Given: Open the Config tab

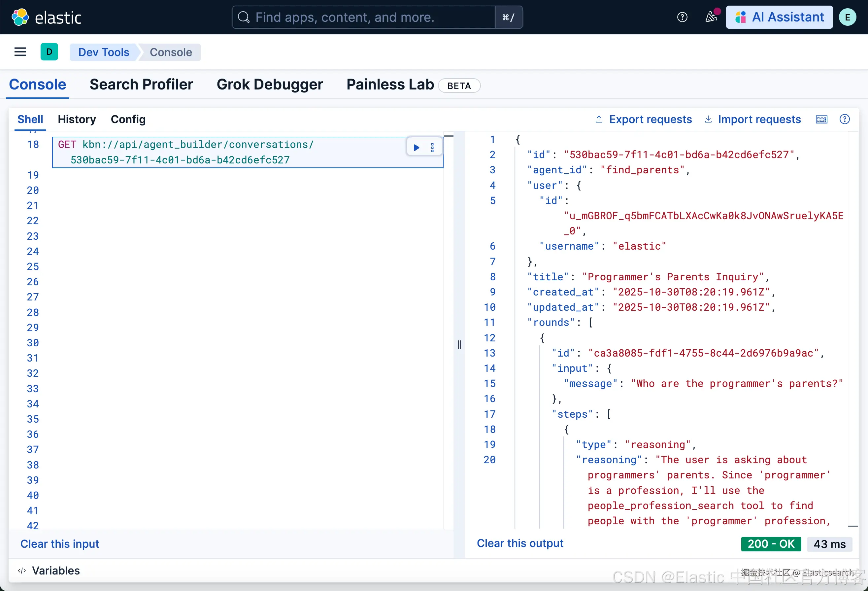Looking at the screenshot, I should [x=128, y=119].
